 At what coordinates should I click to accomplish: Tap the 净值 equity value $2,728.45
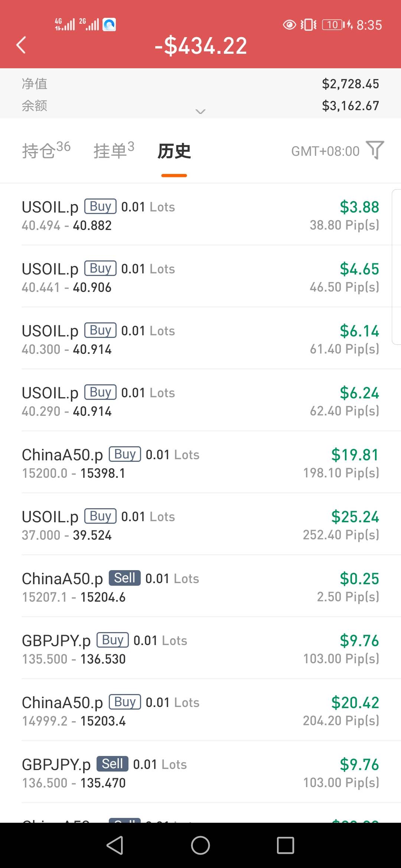tap(350, 84)
